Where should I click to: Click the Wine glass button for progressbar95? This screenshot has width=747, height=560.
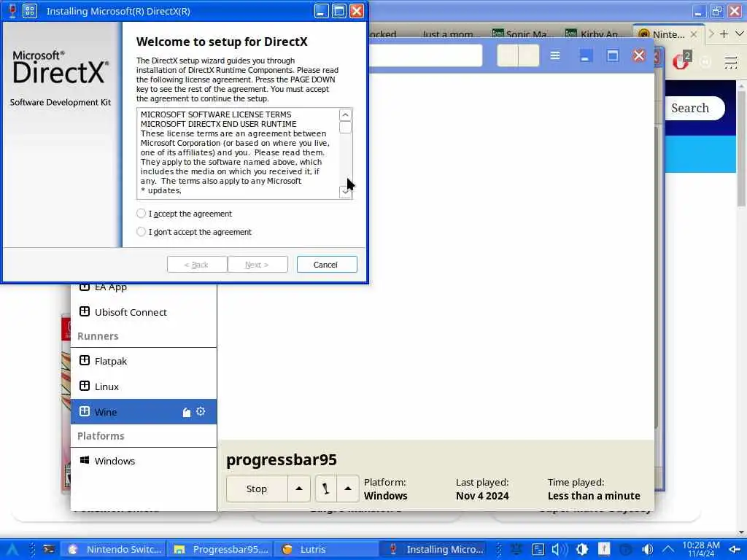click(x=326, y=489)
